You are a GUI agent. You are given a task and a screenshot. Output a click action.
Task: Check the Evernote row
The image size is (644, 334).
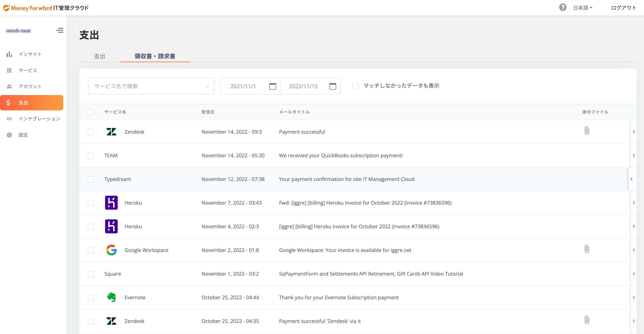[91, 298]
